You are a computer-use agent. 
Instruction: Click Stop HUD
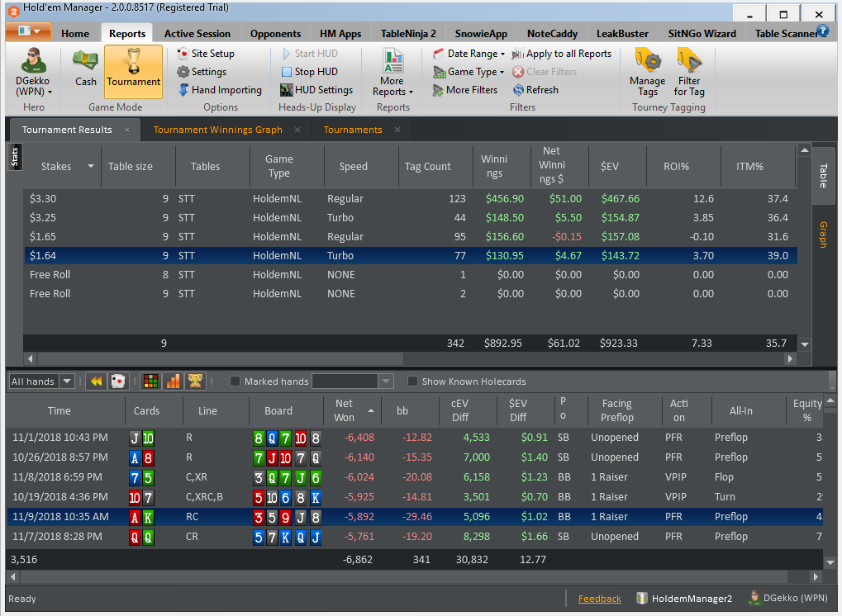pyautogui.click(x=310, y=72)
